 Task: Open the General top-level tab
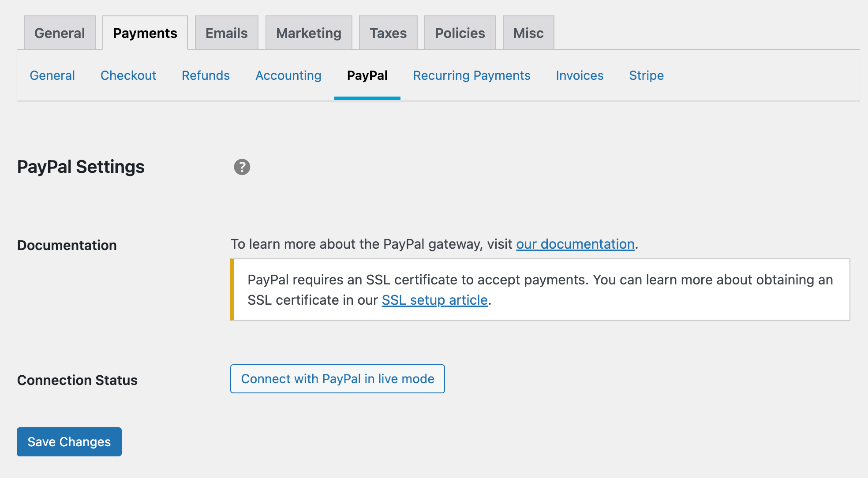tap(60, 33)
